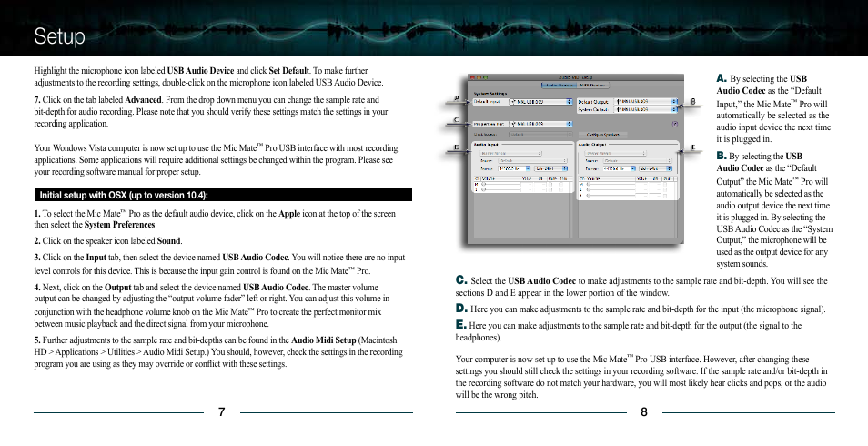Toggle Mute checkbox on Audio Output channel 2
The height and width of the screenshot is (446, 868).
tap(665, 195)
